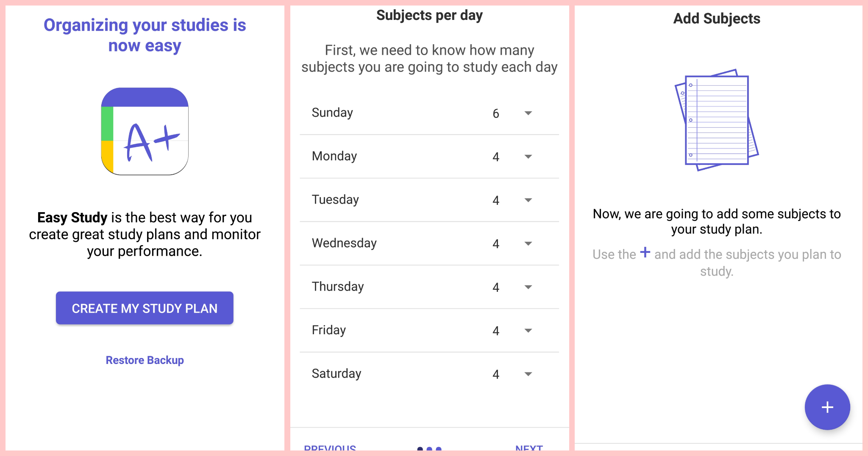
Task: Open the Friday subject count dropdown arrow
Action: click(528, 331)
